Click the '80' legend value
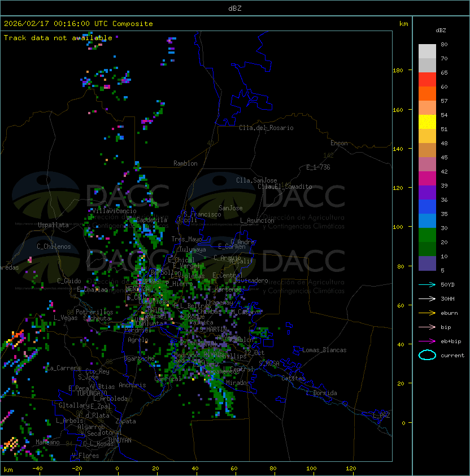 click(444, 44)
